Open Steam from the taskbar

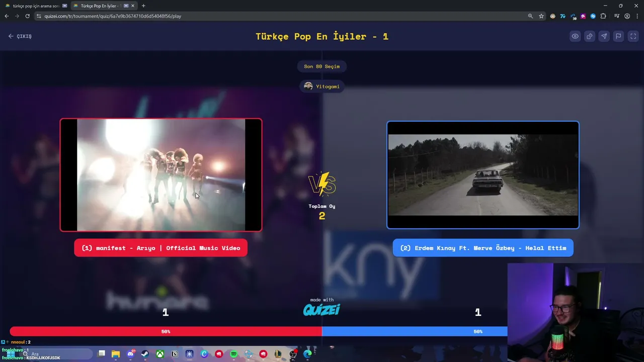(145, 354)
